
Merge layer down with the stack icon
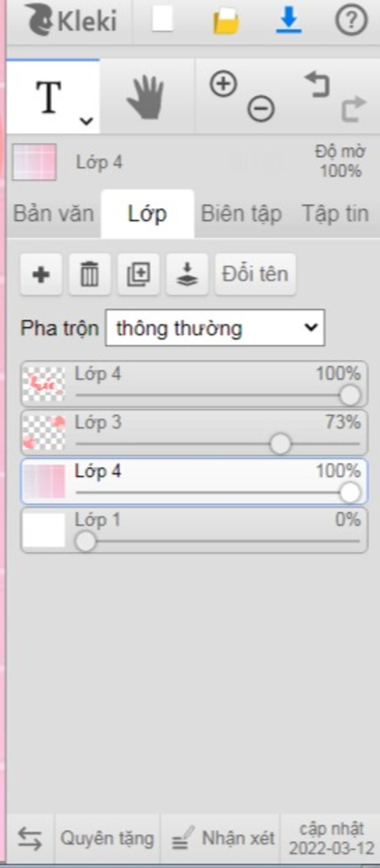click(187, 274)
